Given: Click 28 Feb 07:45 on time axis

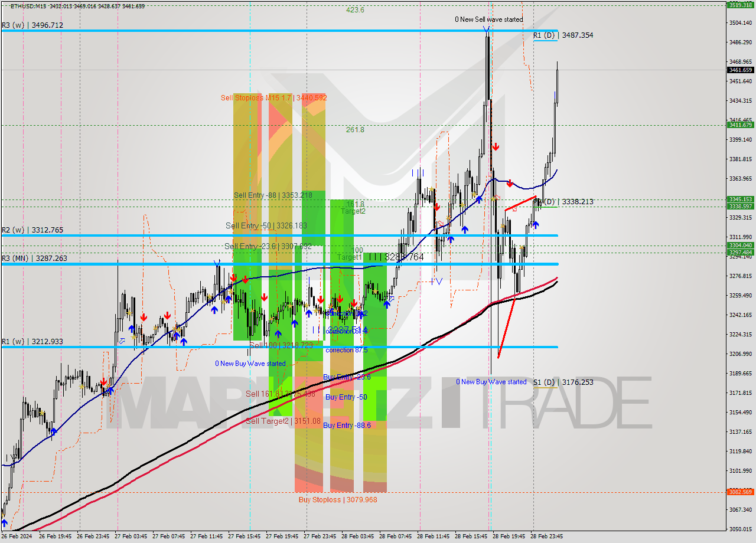Looking at the screenshot, I should (x=396, y=537).
